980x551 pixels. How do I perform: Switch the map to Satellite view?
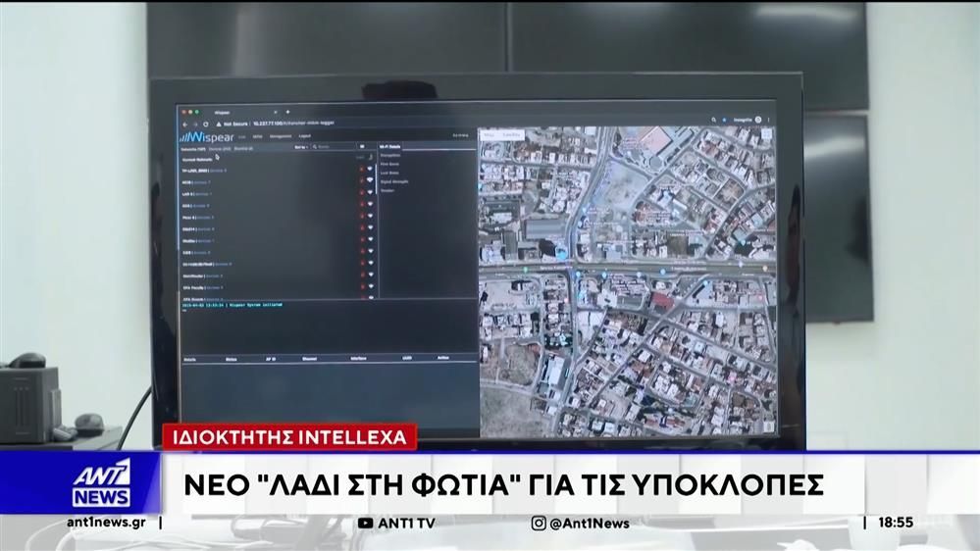point(512,134)
